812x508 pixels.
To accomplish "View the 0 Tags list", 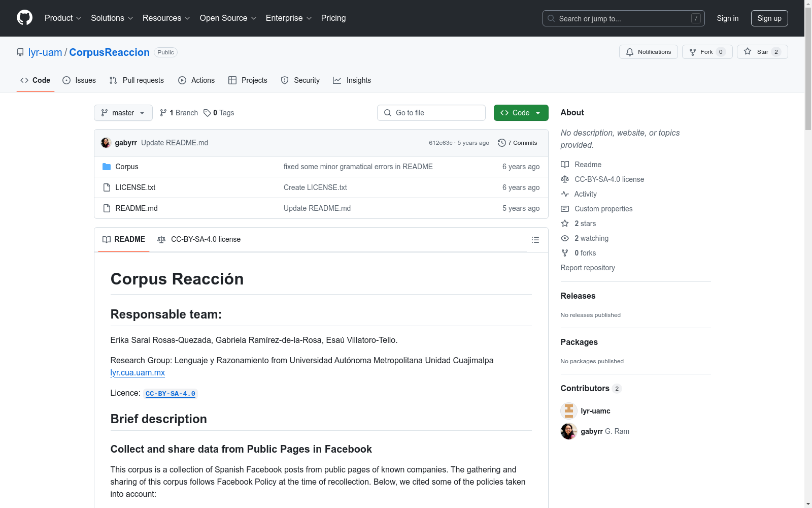I will [219, 113].
